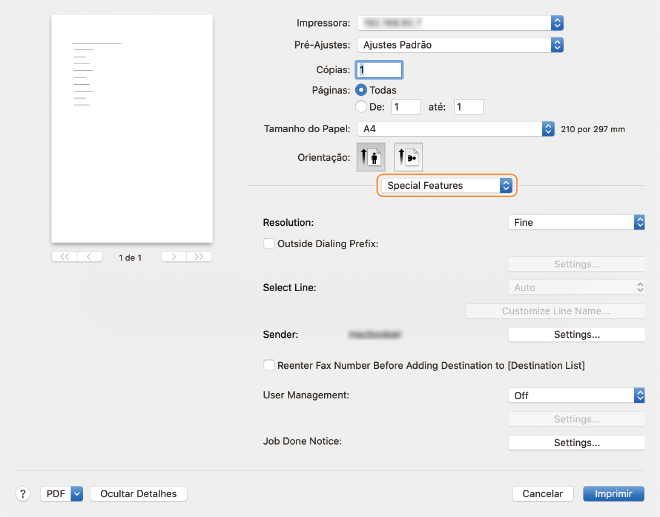Click the Cópias number field
Image resolution: width=660 pixels, height=517 pixels.
[379, 70]
